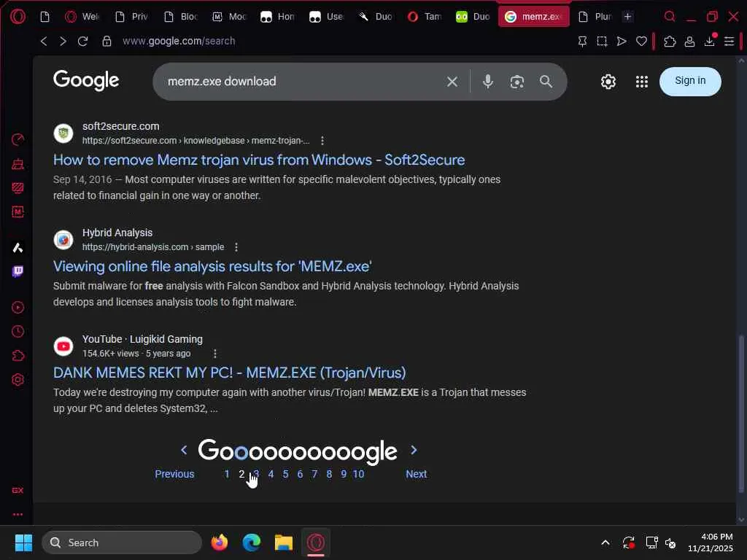Screen dimensions: 747x560
Task: Open the extensions cube icon
Action: (x=670, y=42)
